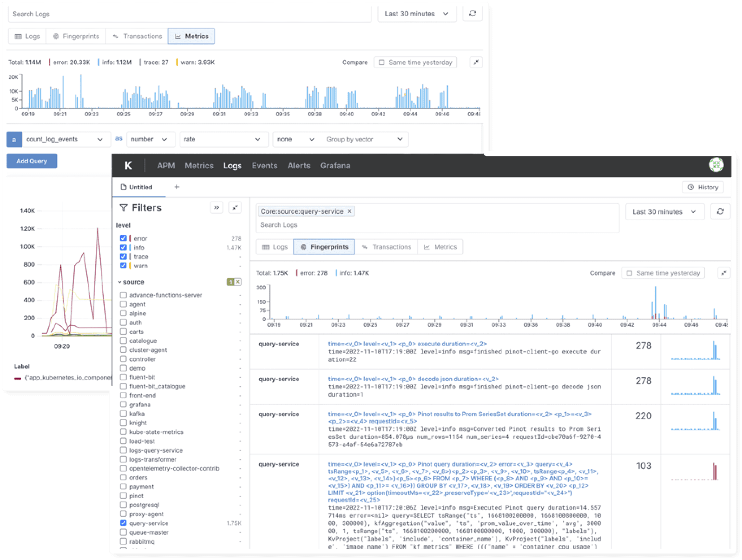This screenshot has height=560, width=742.
Task: Enable the pinot source checkbox
Action: (x=123, y=496)
